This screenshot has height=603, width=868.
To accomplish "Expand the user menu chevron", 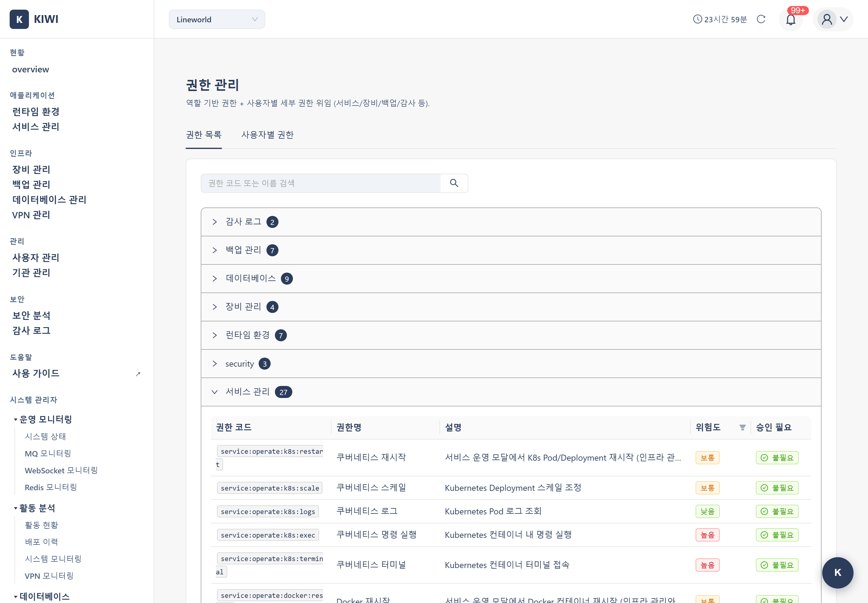I will (x=844, y=19).
